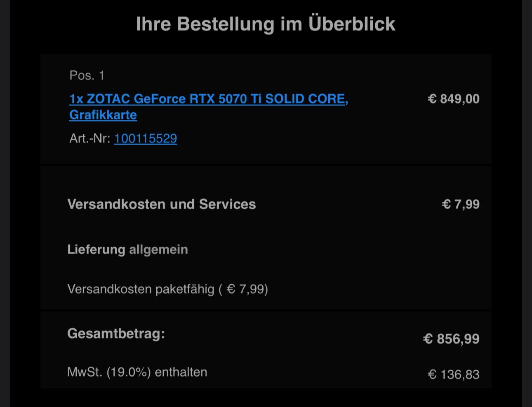Click the MwSt. (19.0%) enthalten text

pyautogui.click(x=137, y=372)
